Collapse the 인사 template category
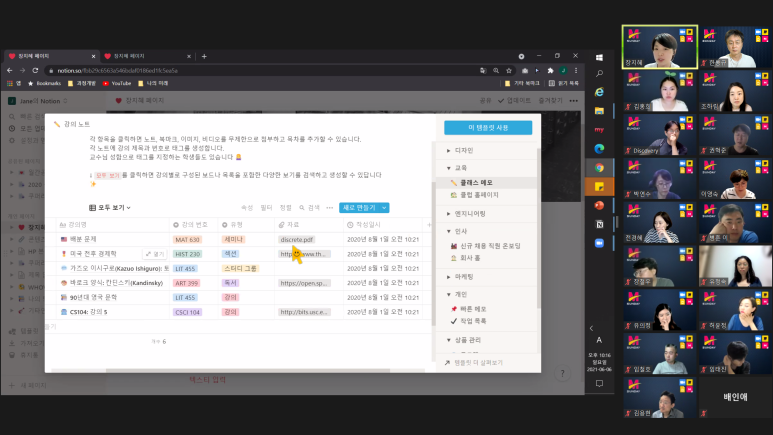The image size is (773, 435). (449, 231)
